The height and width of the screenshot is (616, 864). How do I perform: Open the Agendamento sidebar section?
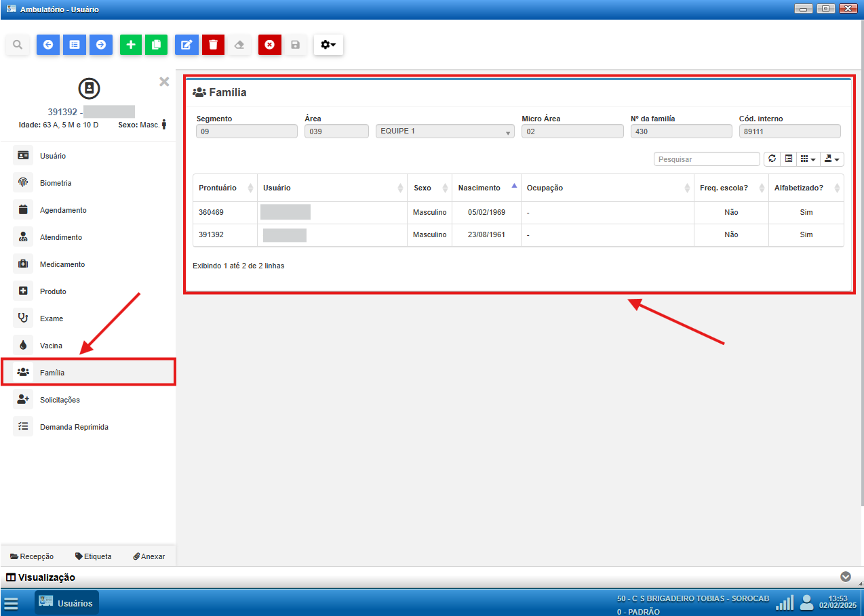63,210
